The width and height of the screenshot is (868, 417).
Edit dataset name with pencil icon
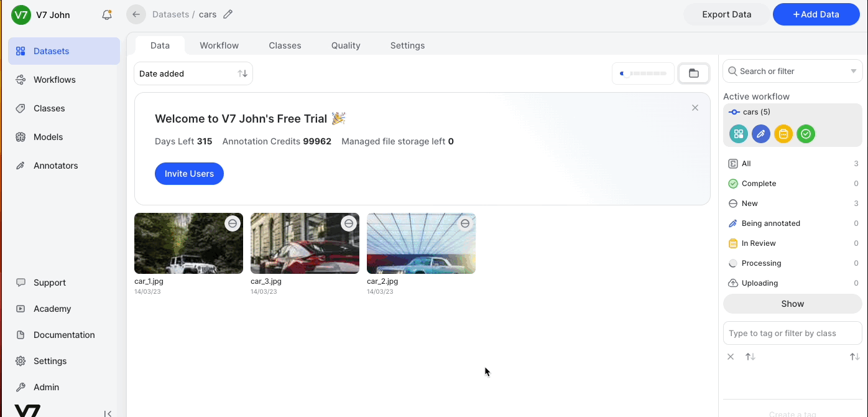click(x=228, y=14)
